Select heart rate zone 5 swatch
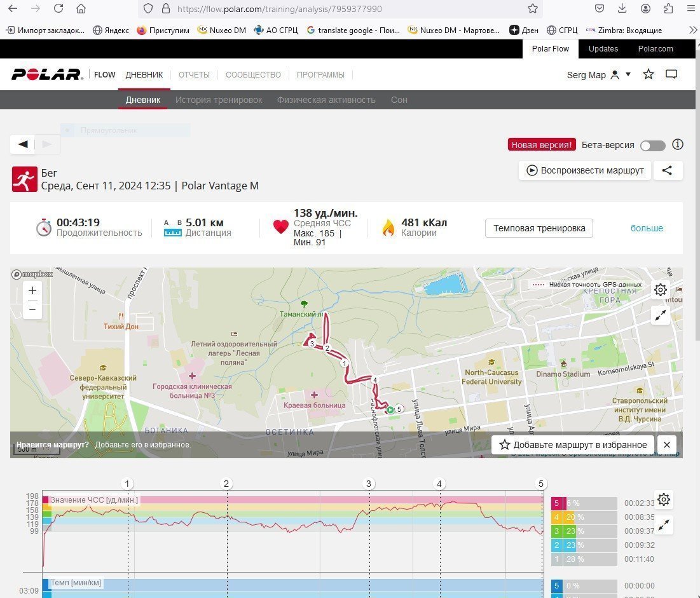 [x=556, y=503]
